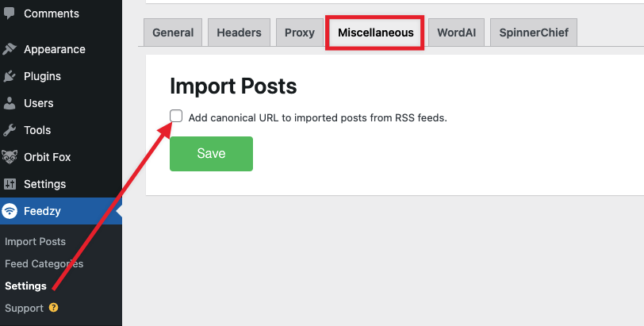
Task: Enable the canonical URL checkbox
Action: tap(176, 116)
